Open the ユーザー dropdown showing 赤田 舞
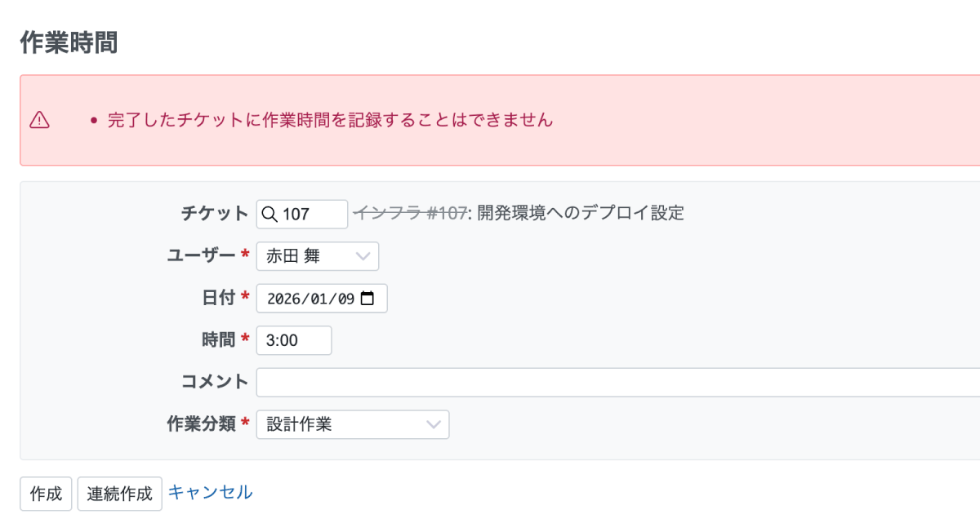The width and height of the screenshot is (980, 514). click(x=317, y=256)
